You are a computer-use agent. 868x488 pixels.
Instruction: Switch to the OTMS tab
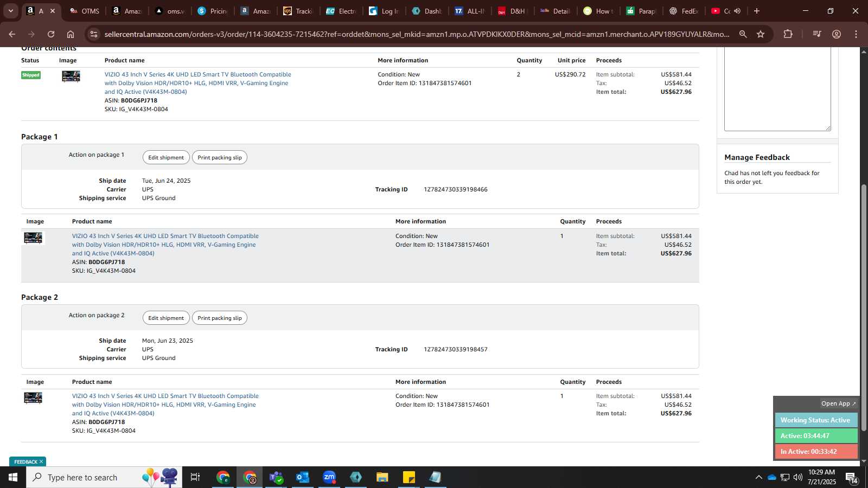85,11
